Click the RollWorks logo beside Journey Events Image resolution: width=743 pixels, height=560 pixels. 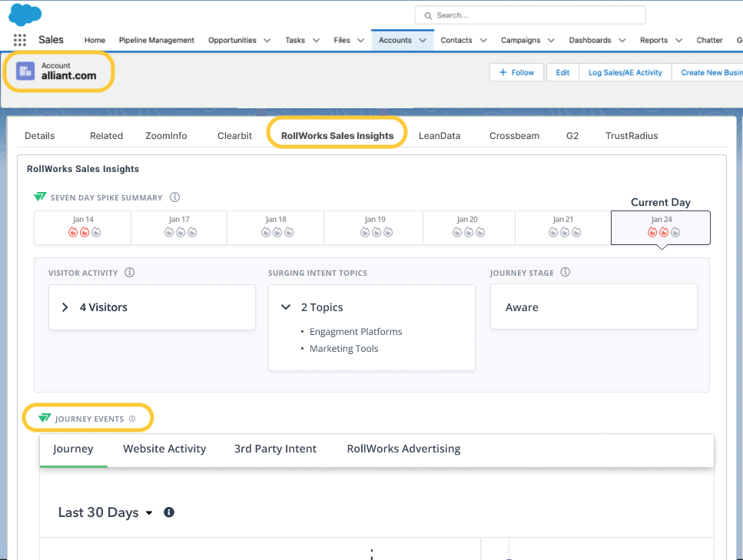45,418
